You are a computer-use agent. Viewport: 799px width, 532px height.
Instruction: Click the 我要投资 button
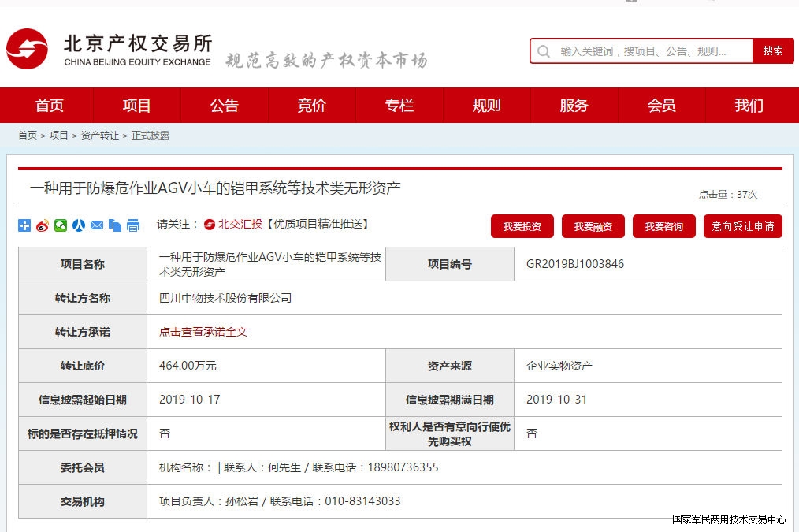coord(522,226)
